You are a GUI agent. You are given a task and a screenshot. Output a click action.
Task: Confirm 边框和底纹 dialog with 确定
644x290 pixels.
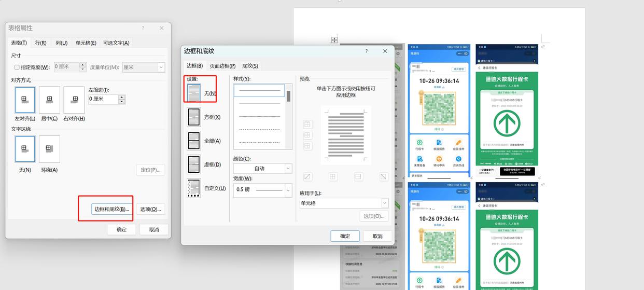click(x=345, y=236)
